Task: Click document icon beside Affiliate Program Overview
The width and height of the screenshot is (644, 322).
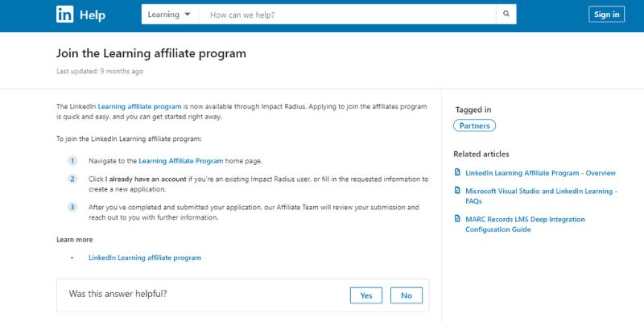Action: tap(457, 172)
